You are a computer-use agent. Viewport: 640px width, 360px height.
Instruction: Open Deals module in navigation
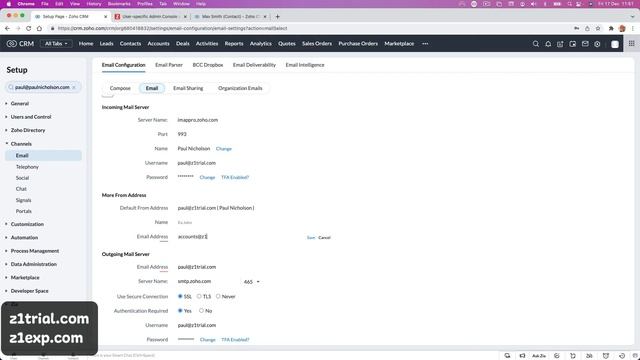183,44
